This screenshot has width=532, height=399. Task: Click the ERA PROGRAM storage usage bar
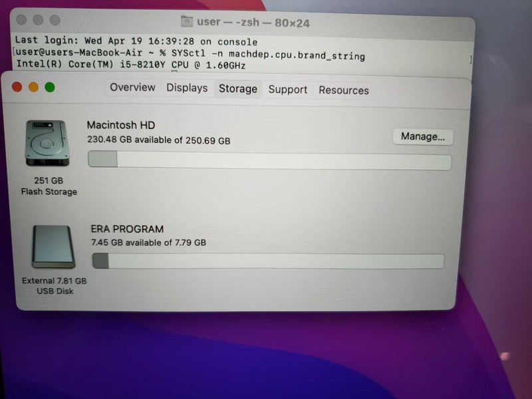point(268,261)
